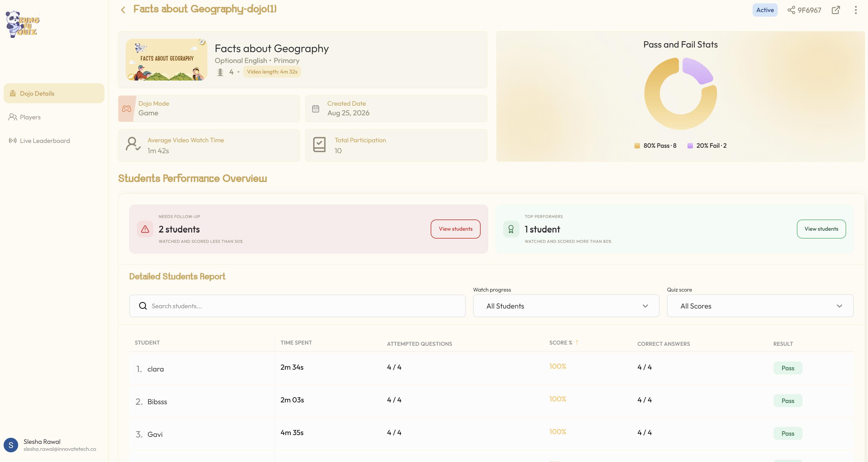The width and height of the screenshot is (868, 462).
Task: Click the game controller Dojo Mode icon
Action: (x=127, y=108)
